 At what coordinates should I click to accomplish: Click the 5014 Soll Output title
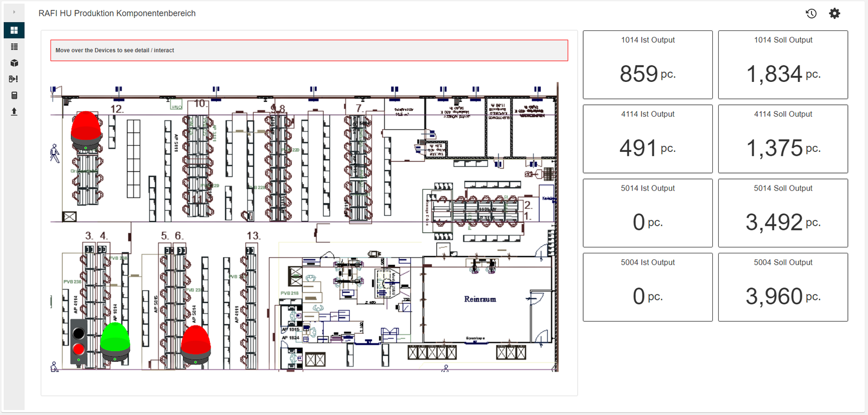point(783,188)
